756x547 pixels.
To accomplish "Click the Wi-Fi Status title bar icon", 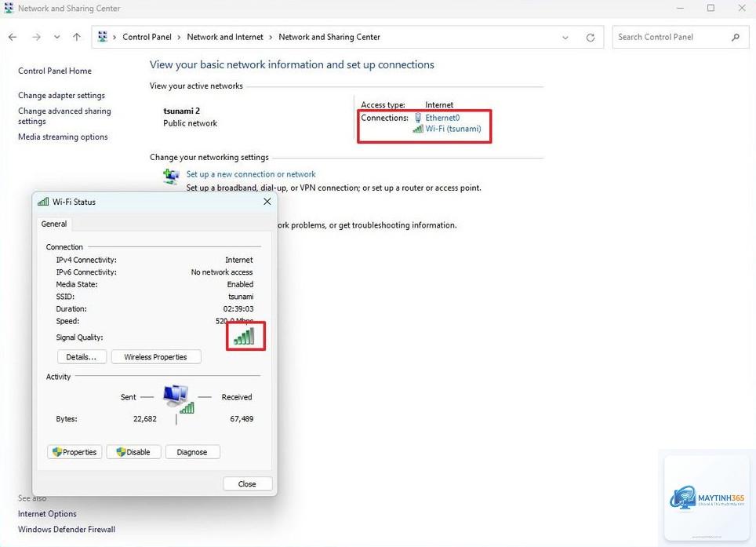I will click(43, 202).
